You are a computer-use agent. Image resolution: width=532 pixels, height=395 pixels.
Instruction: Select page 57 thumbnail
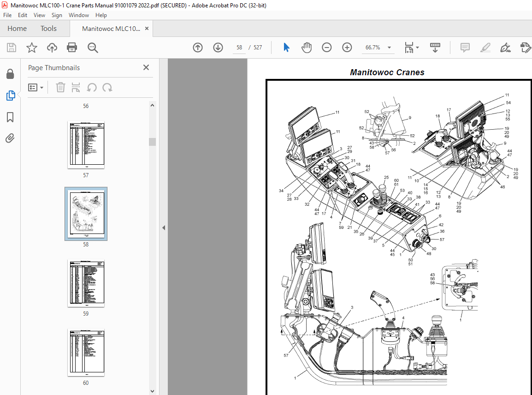coord(86,145)
